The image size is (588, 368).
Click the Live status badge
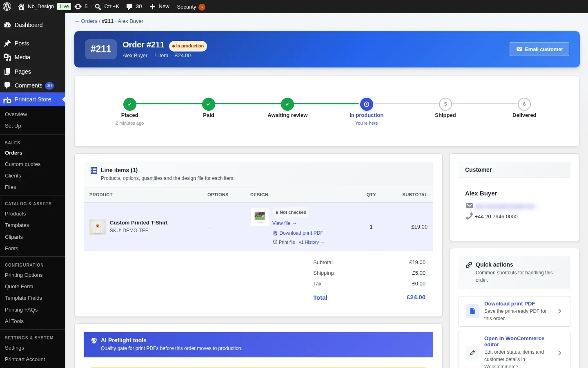coord(64,7)
